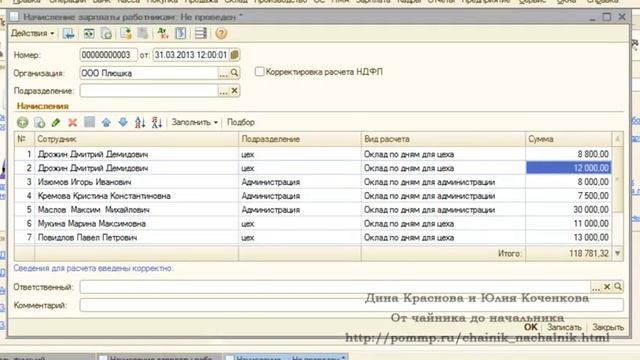Click the Подразделение column header
This screenshot has width=640, height=360.
pyautogui.click(x=300, y=139)
